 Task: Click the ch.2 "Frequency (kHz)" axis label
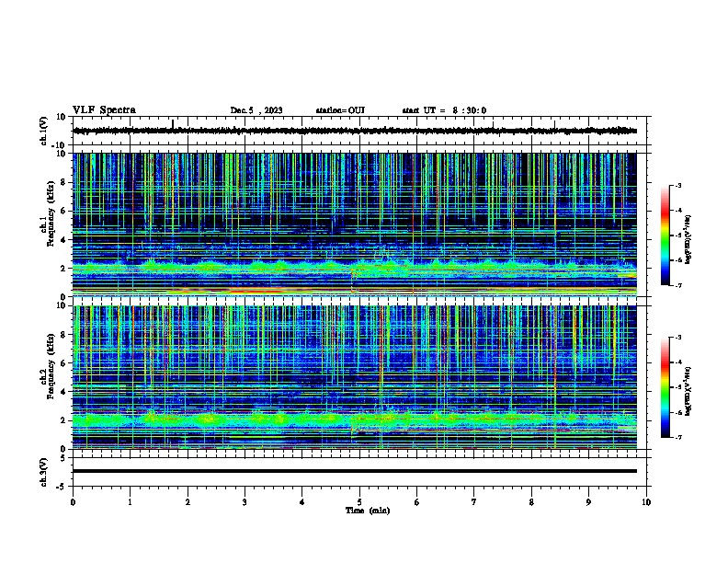(x=51, y=366)
